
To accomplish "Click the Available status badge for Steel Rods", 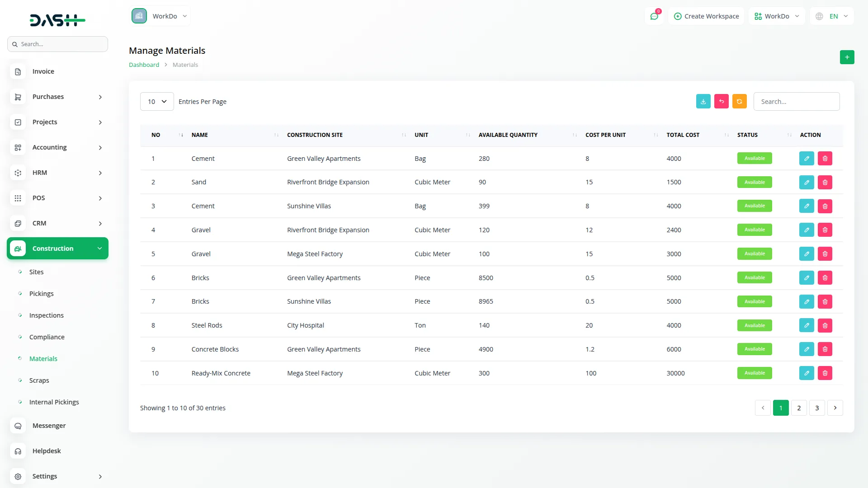I will pos(755,325).
